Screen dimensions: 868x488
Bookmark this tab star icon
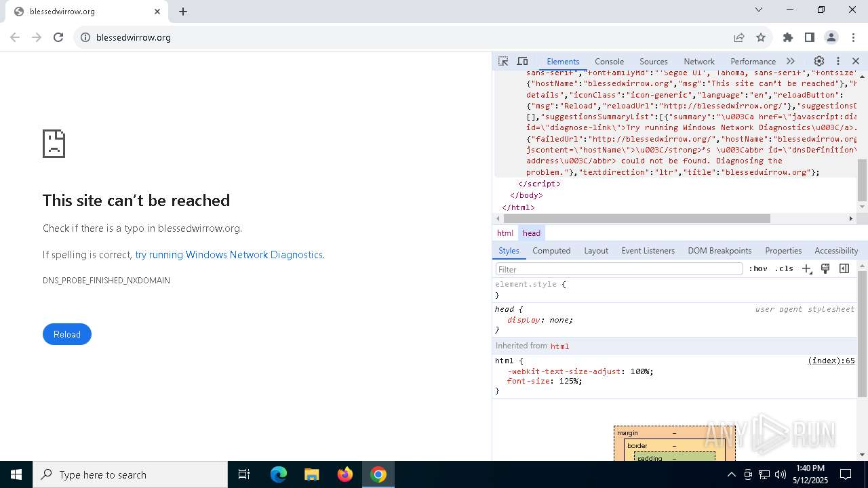[761, 37]
